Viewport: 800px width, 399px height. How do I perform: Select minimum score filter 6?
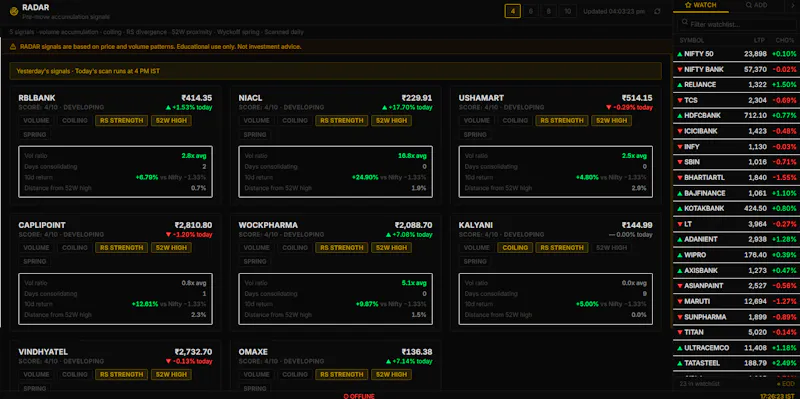(x=531, y=11)
